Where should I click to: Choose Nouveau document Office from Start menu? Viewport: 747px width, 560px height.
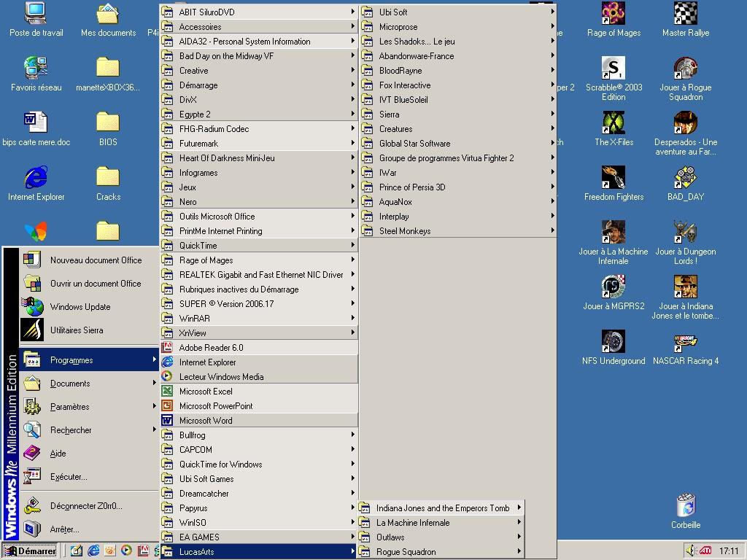89,260
